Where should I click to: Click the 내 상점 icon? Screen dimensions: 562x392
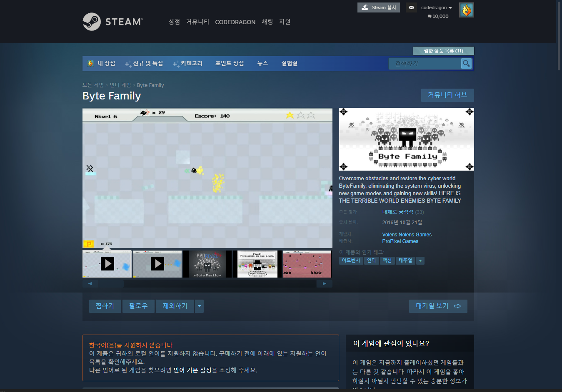[x=90, y=63]
